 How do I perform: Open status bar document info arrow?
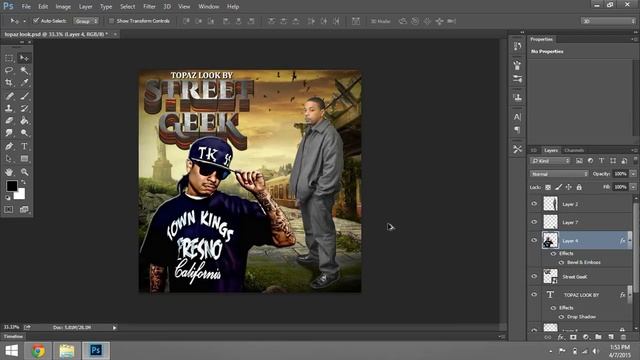[x=114, y=327]
